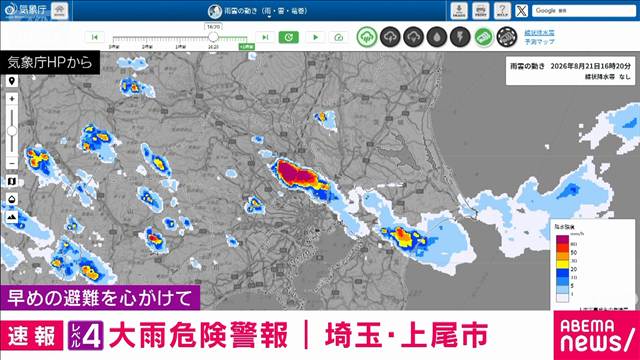The width and height of the screenshot is (640, 360).
Task: Jump to the last frame of timeline
Action: click(x=265, y=37)
